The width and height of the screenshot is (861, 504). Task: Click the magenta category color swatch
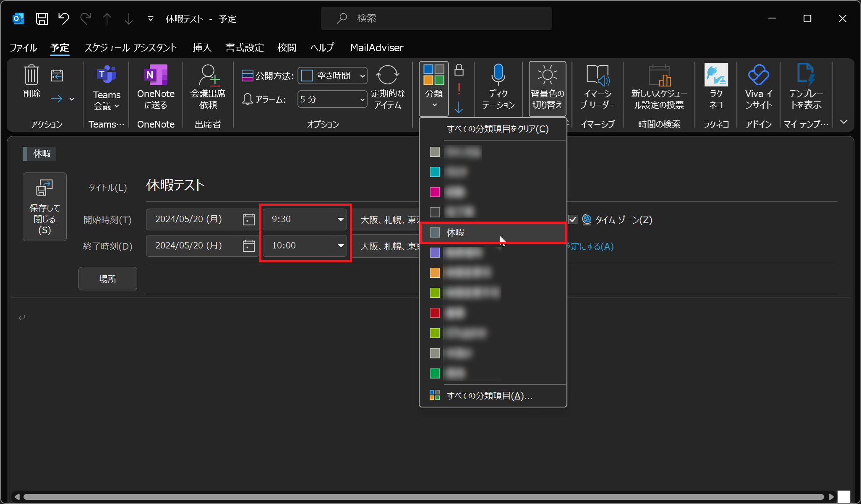coord(435,192)
